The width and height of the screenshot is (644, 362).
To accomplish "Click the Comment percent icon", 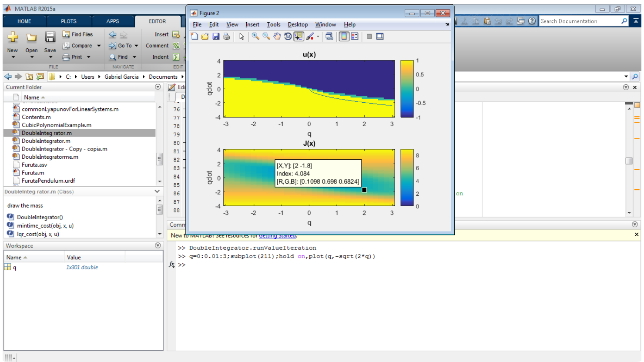I will pos(176,46).
